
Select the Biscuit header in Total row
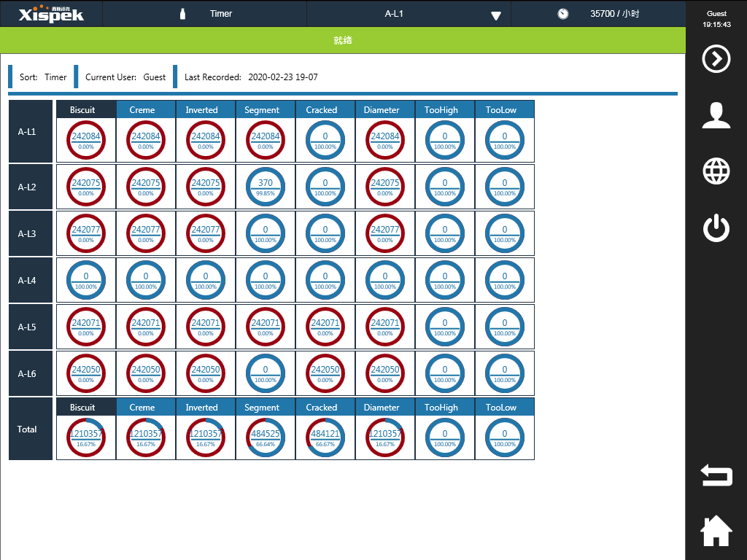86,407
